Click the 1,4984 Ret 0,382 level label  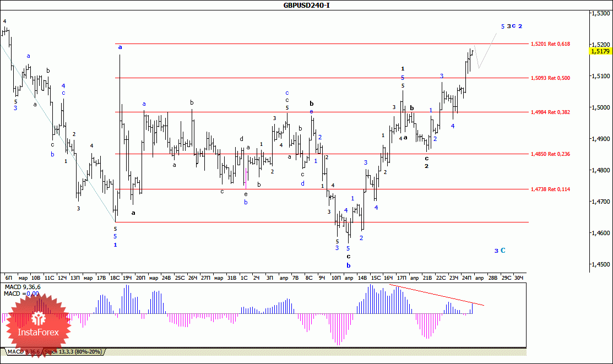click(x=550, y=112)
